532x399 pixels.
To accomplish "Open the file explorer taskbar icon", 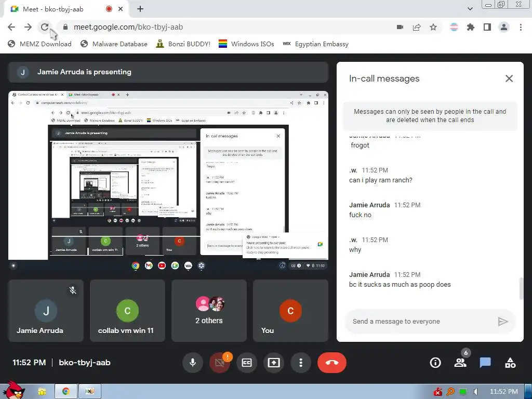I will (42, 392).
